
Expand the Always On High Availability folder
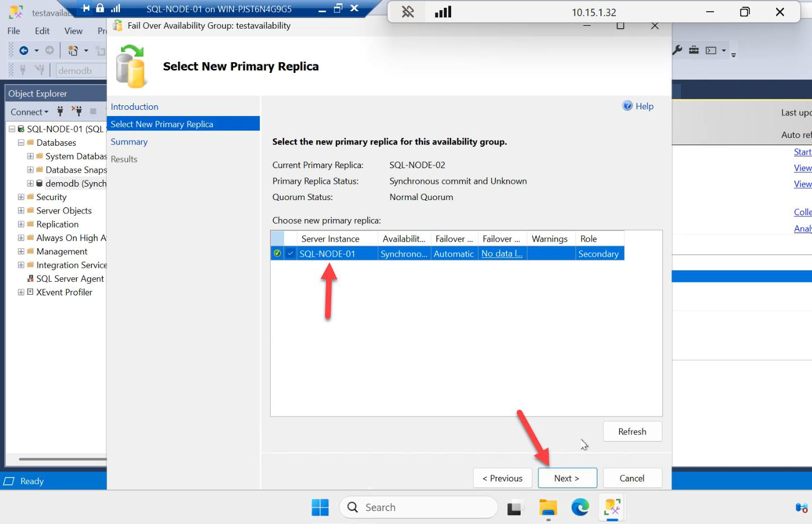point(21,238)
